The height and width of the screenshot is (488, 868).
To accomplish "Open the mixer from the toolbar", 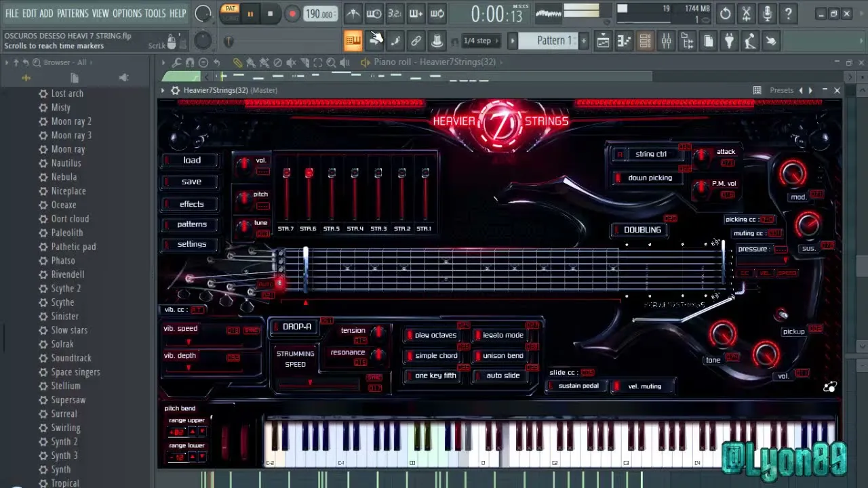I will pos(666,41).
